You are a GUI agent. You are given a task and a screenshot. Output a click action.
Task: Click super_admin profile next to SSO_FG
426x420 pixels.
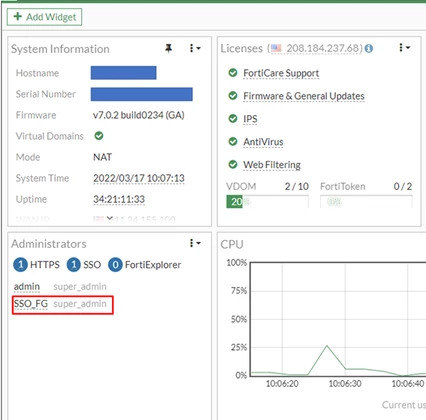tap(80, 304)
